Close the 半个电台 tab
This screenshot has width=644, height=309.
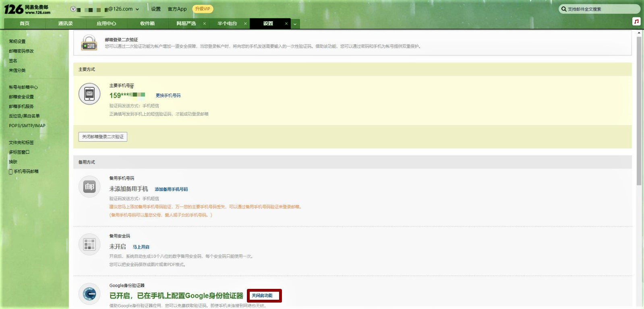coord(245,24)
